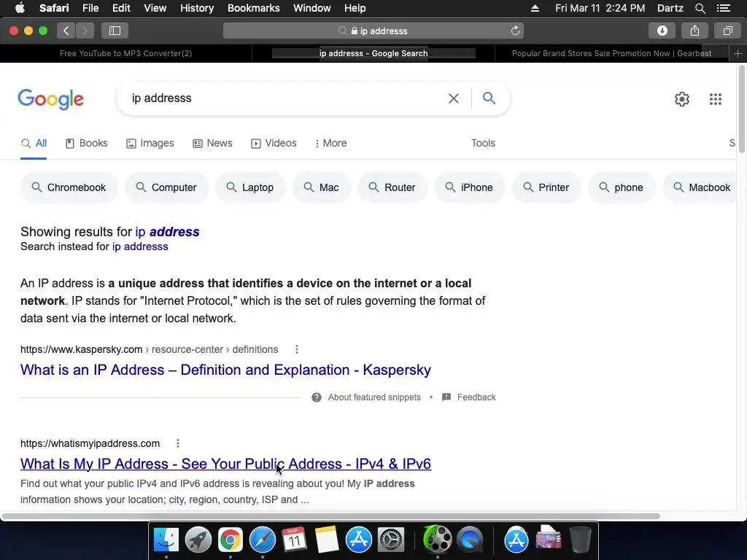Click the Safari address bar
747x560 pixels.
point(373,31)
